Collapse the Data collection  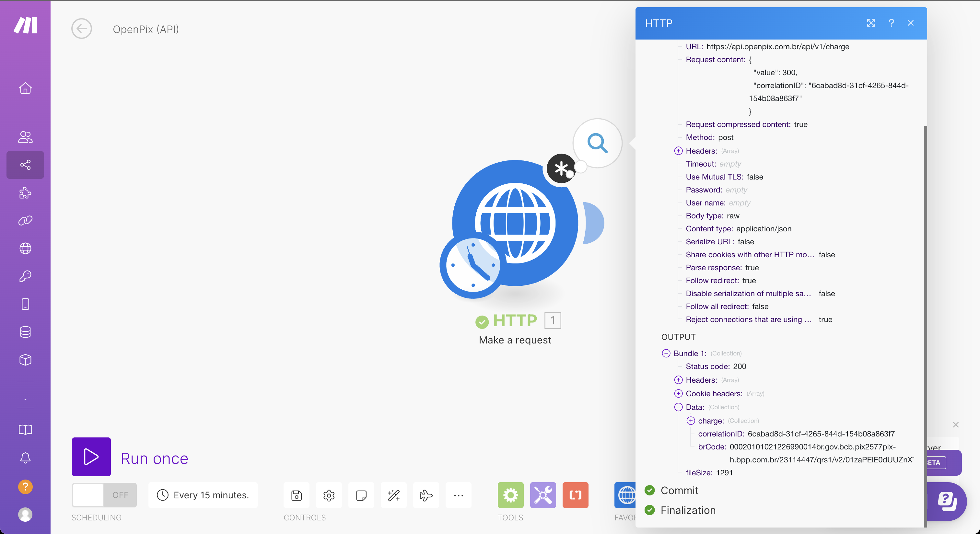pyautogui.click(x=678, y=407)
